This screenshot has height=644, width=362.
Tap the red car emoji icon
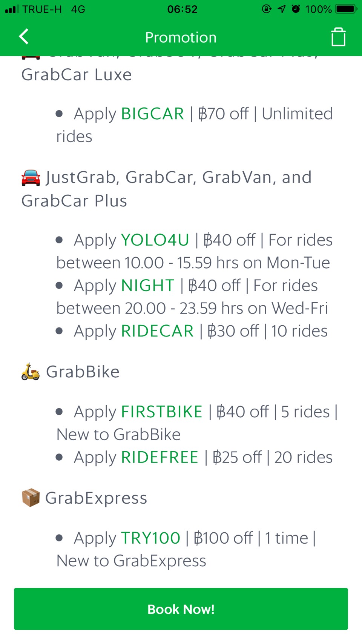point(31,178)
